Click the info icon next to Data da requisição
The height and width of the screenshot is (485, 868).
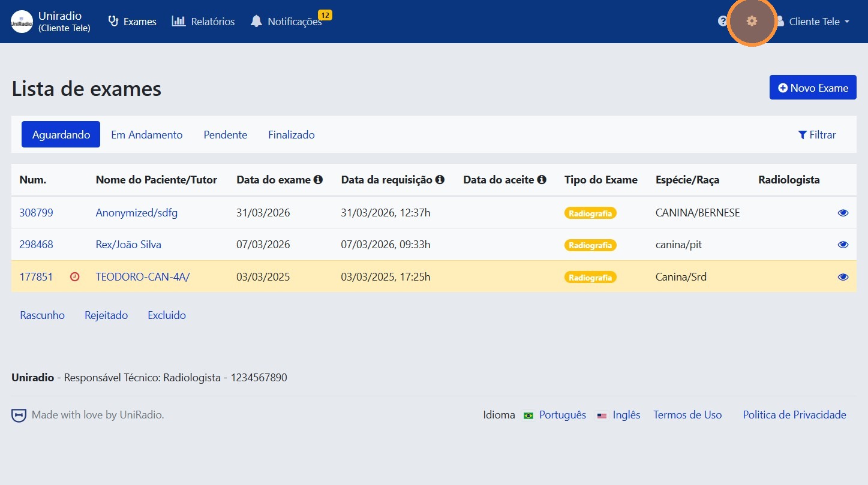coord(441,179)
